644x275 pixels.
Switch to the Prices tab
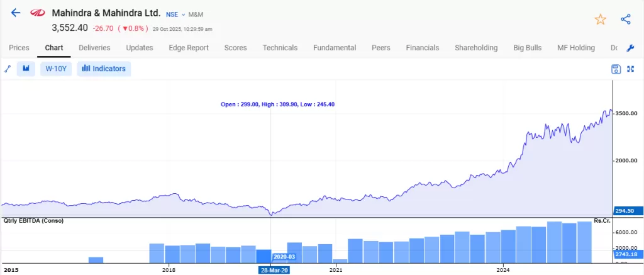pos(19,48)
